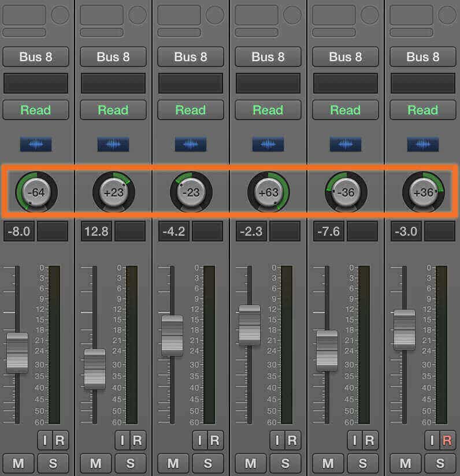The height and width of the screenshot is (476, 460).
Task: Record-enable the -8.0 gain channel with R
Action: [x=61, y=440]
